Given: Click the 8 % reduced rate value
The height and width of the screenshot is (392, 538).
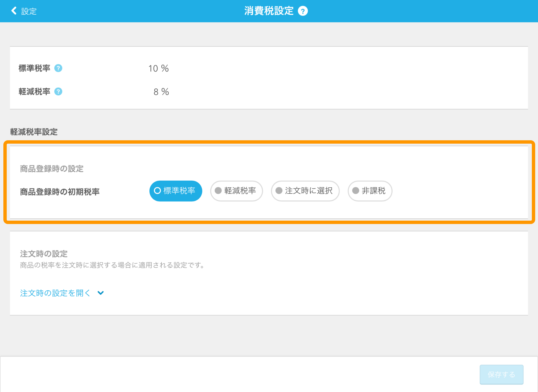Looking at the screenshot, I should coord(161,92).
